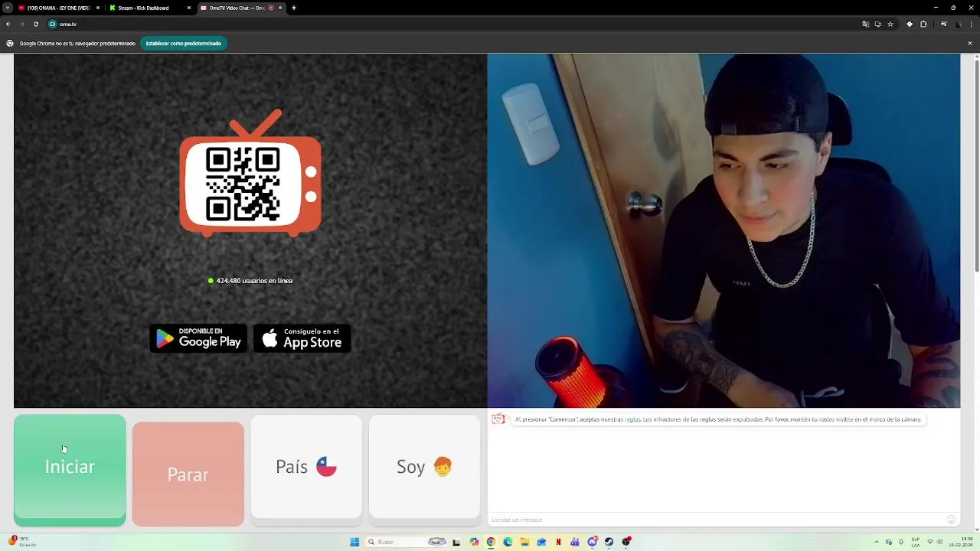Open the Chrome three-dot menu
Image resolution: width=980 pixels, height=551 pixels.
(x=972, y=24)
